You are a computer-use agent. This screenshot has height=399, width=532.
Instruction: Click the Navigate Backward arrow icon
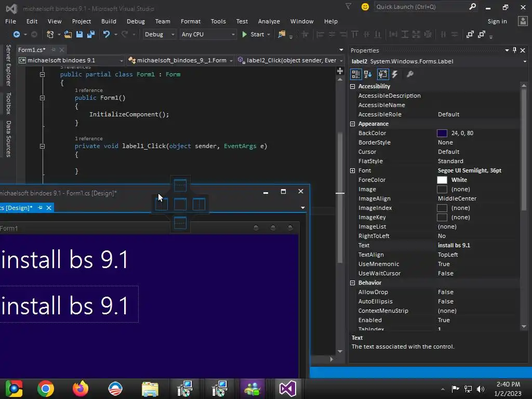click(x=16, y=34)
